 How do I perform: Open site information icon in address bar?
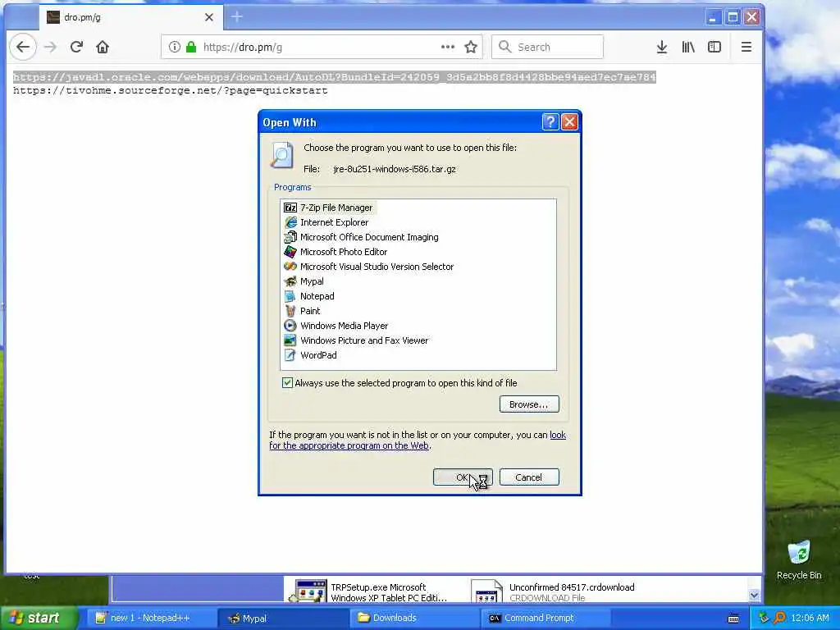[x=175, y=47]
